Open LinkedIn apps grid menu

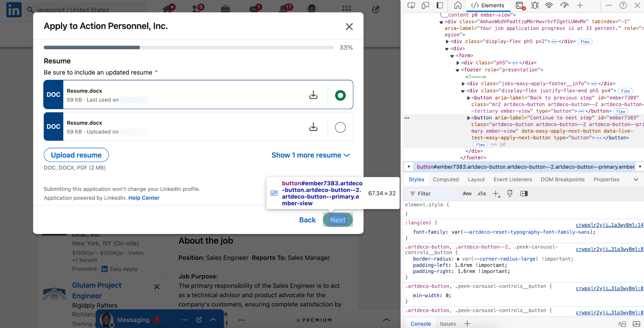[346, 9]
